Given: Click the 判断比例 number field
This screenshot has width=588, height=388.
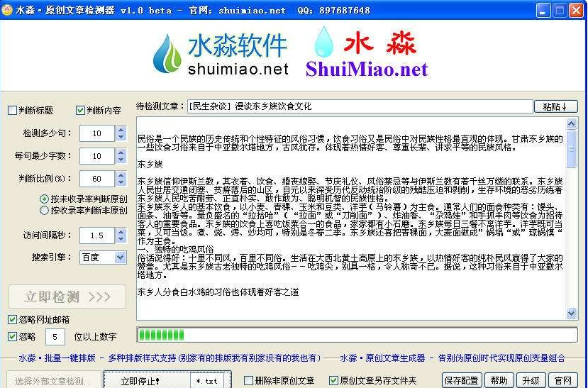Looking at the screenshot, I should pyautogui.click(x=97, y=179).
